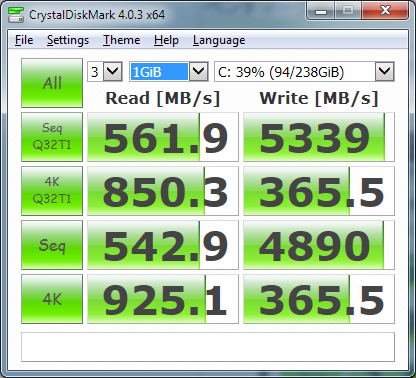Open the Settings menu
This screenshot has width=416, height=378.
[68, 40]
